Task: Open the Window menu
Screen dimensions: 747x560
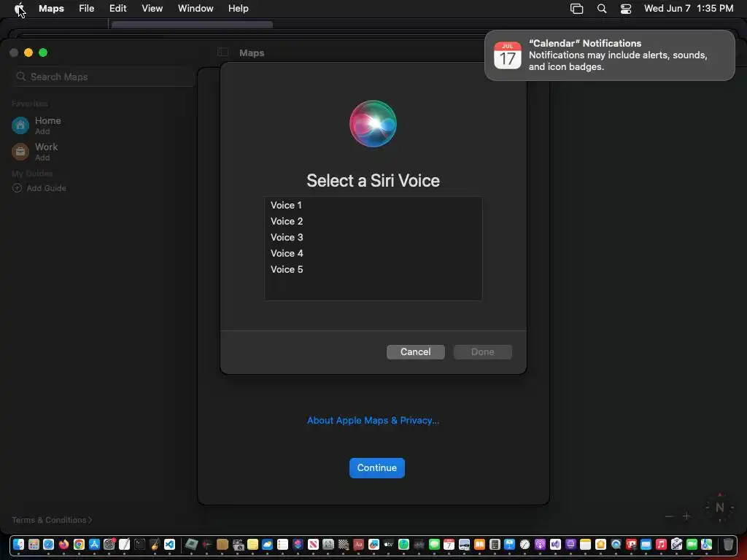Action: (x=196, y=9)
